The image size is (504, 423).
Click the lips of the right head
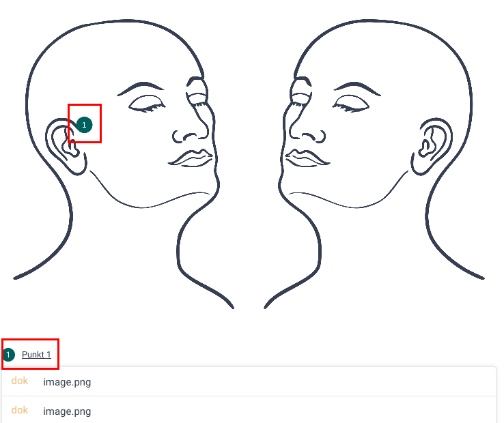(307, 158)
